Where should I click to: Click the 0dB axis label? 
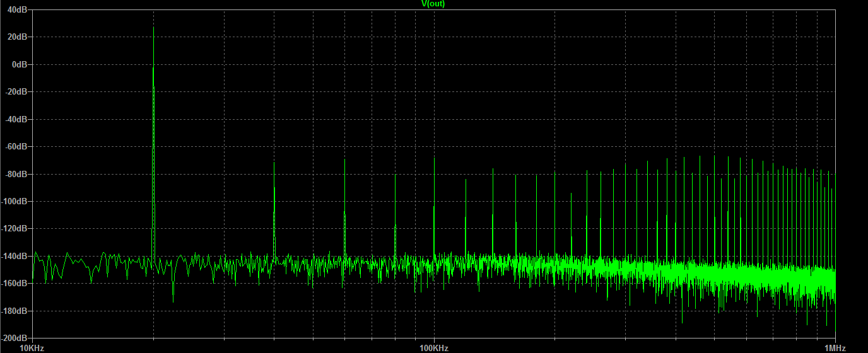click(20, 64)
